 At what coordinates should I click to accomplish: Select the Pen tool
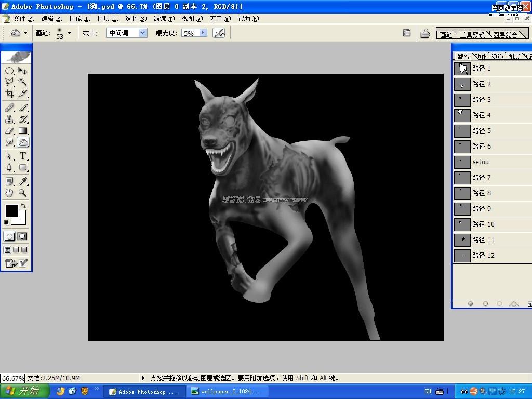coord(9,168)
